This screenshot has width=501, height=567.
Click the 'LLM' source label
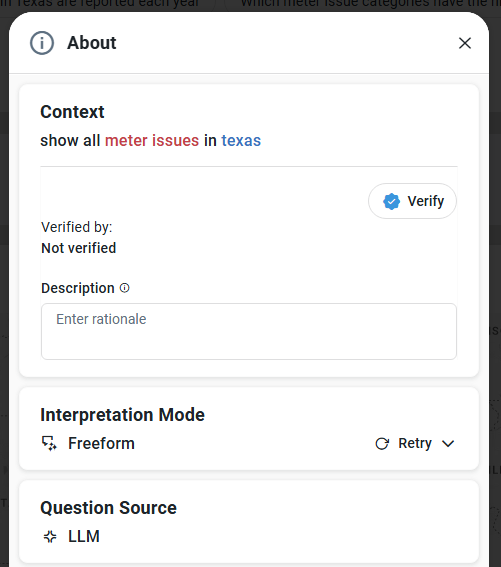click(84, 536)
